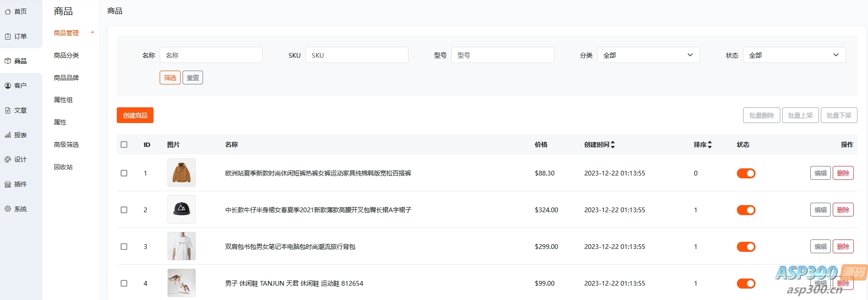Open the 回收站 recycle bin menu item

pos(63,167)
